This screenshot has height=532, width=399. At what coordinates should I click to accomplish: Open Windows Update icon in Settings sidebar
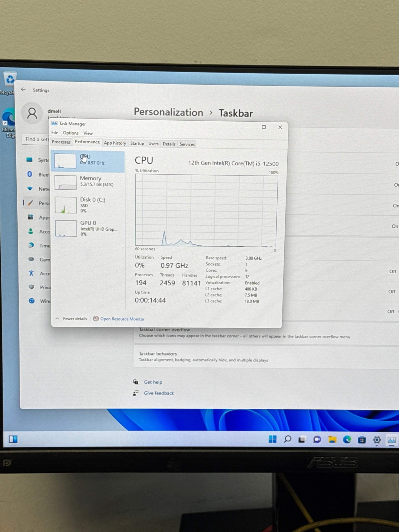pos(32,301)
